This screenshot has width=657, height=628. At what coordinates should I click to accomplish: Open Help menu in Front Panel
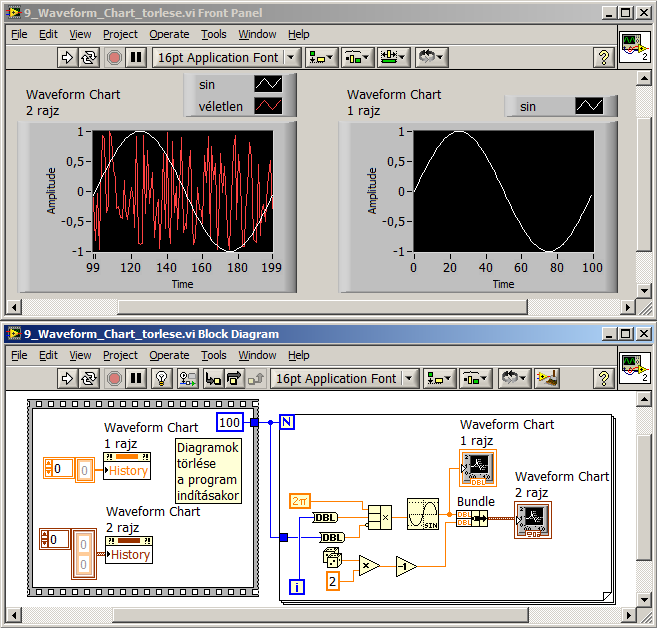tap(299, 34)
